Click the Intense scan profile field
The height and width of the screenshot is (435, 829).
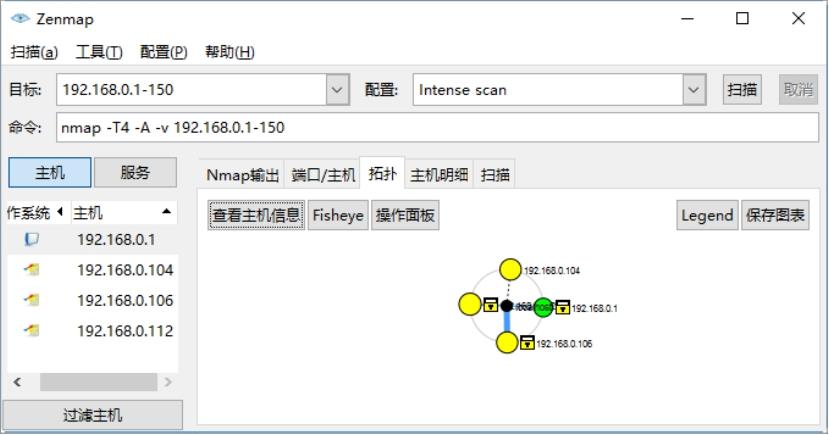548,90
